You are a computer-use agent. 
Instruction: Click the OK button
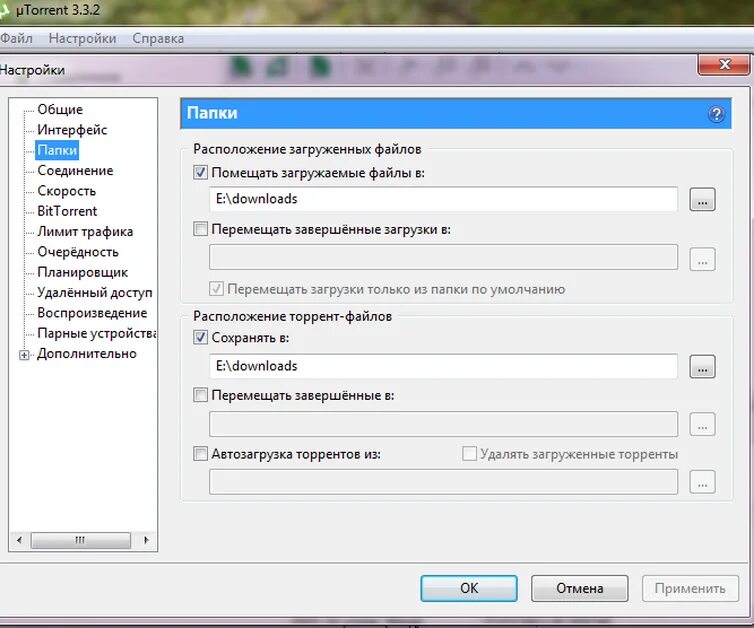[x=469, y=588]
